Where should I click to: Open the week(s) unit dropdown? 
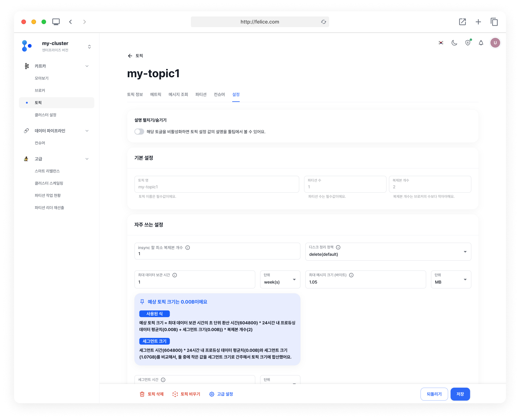pos(280,279)
